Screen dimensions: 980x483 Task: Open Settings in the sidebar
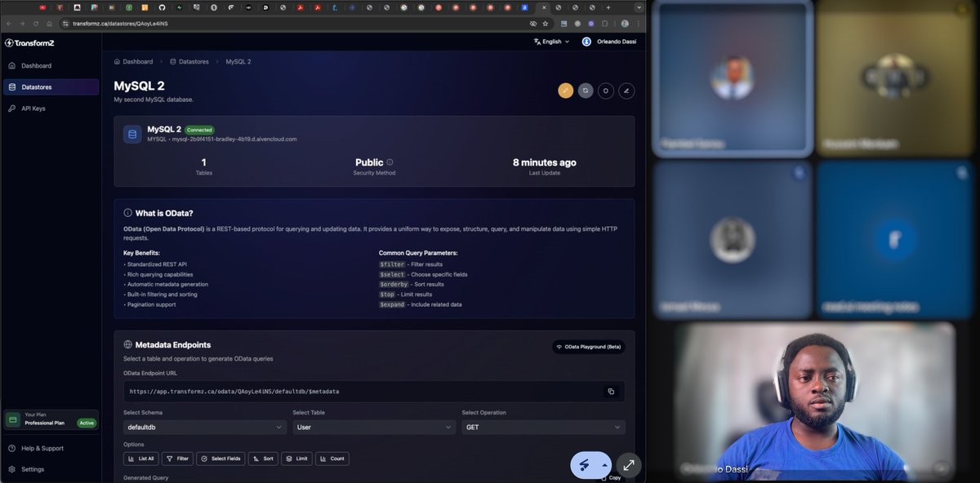click(51, 469)
